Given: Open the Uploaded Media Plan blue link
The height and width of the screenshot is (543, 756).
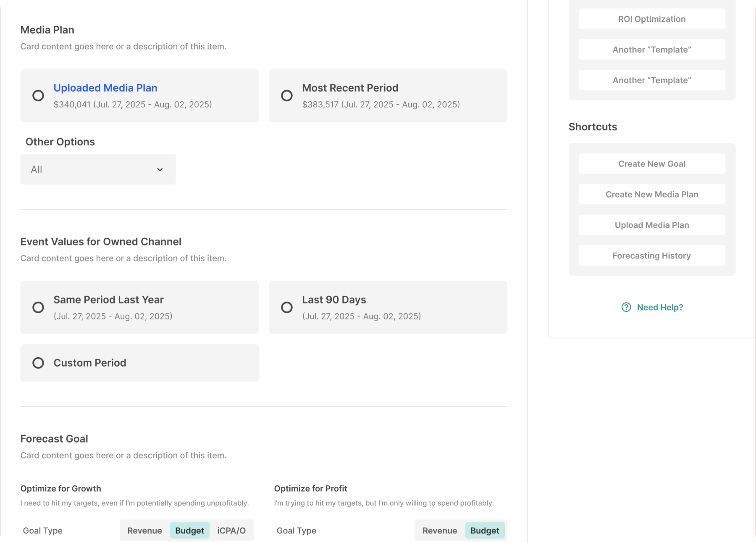Looking at the screenshot, I should [x=105, y=88].
